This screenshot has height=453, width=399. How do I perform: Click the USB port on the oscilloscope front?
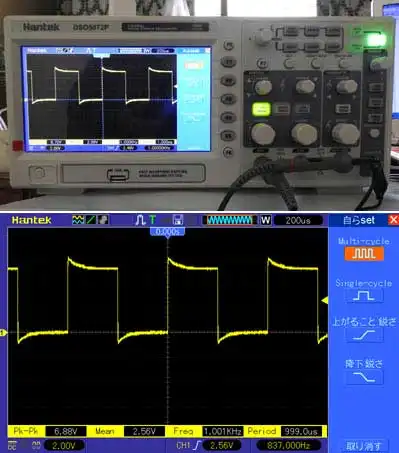[x=118, y=176]
